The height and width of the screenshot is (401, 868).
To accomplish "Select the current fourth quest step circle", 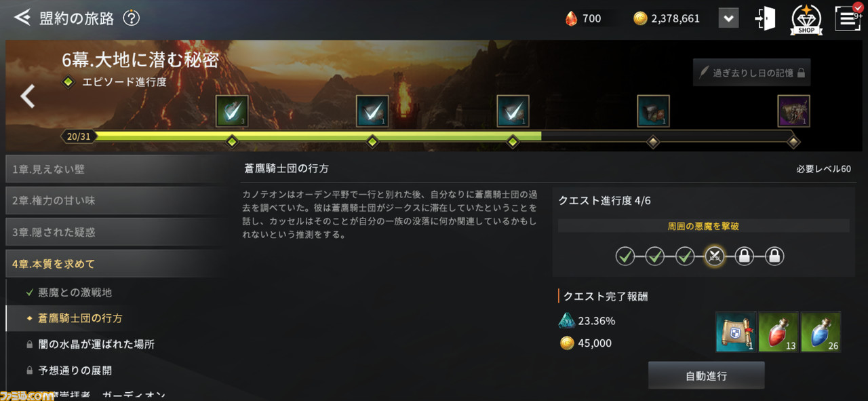I will click(715, 256).
